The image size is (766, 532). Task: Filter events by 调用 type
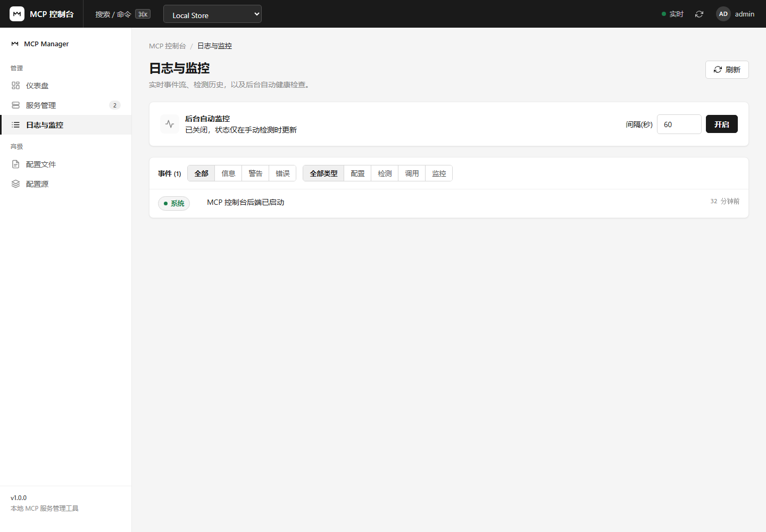tap(412, 173)
